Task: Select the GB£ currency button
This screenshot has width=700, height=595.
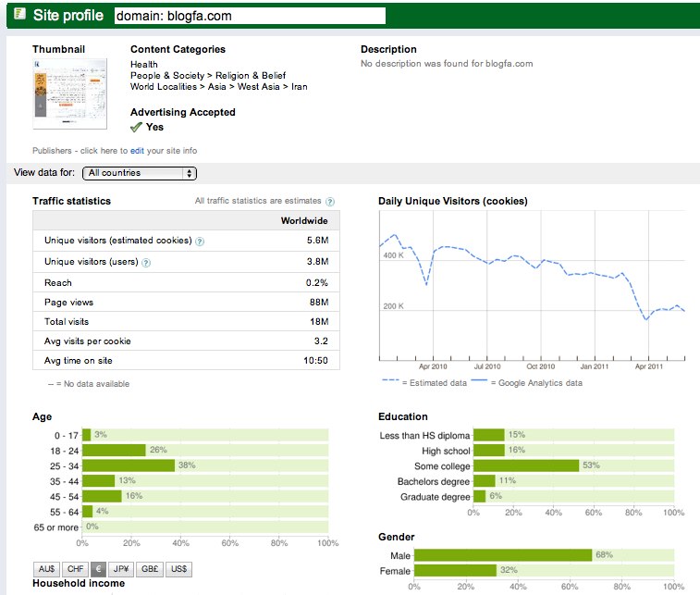Action: click(x=150, y=569)
